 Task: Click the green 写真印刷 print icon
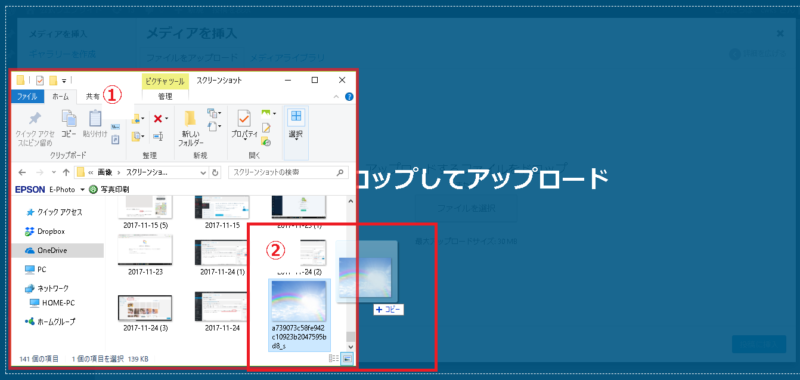pyautogui.click(x=93, y=189)
